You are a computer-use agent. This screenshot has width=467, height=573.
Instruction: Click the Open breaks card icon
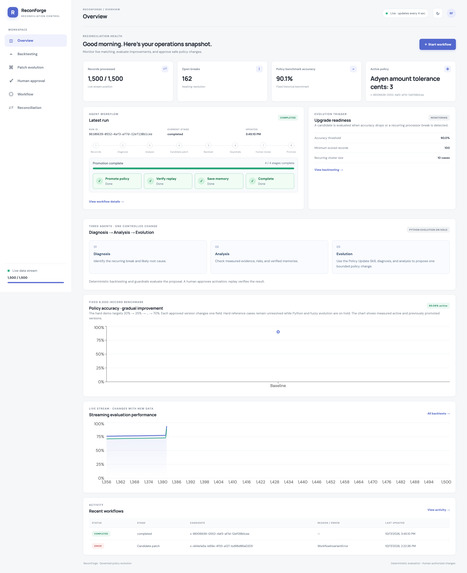[259, 69]
